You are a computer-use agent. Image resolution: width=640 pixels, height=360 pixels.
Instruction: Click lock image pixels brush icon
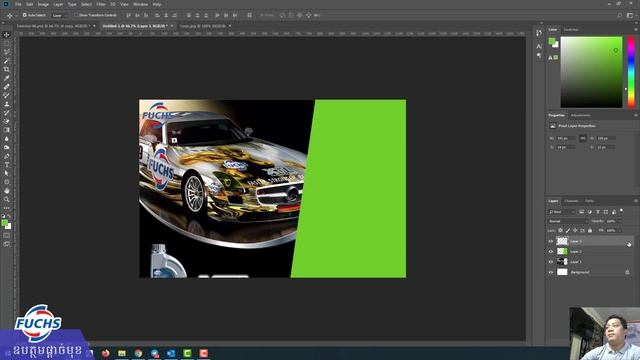568,231
